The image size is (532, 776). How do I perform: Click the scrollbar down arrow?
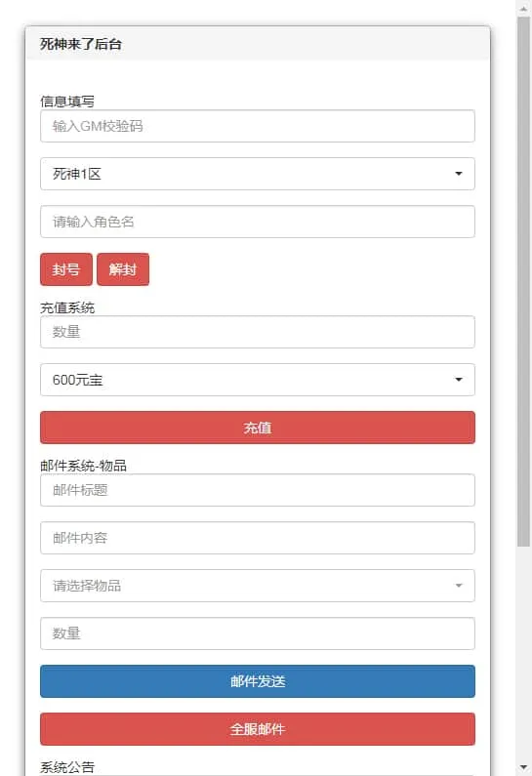click(x=523, y=767)
